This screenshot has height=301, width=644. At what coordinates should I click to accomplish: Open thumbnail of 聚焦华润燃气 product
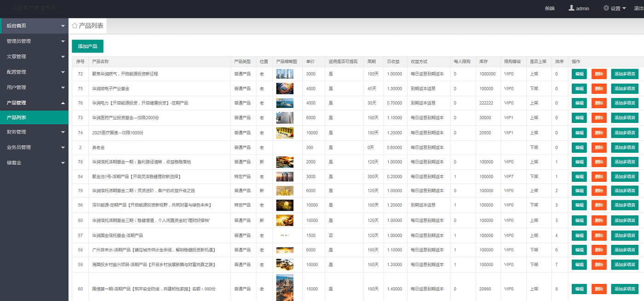[285, 74]
